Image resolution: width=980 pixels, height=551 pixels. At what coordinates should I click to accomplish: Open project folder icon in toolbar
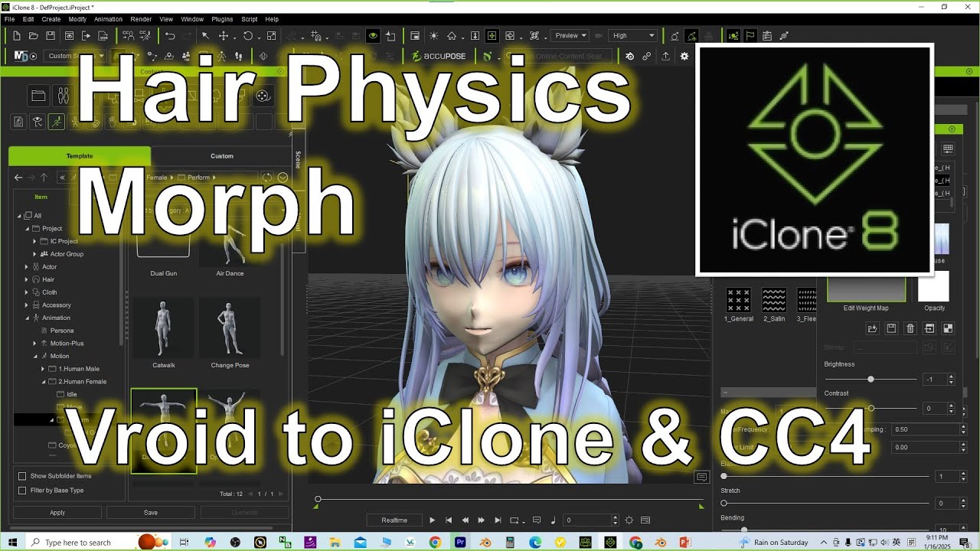(34, 35)
